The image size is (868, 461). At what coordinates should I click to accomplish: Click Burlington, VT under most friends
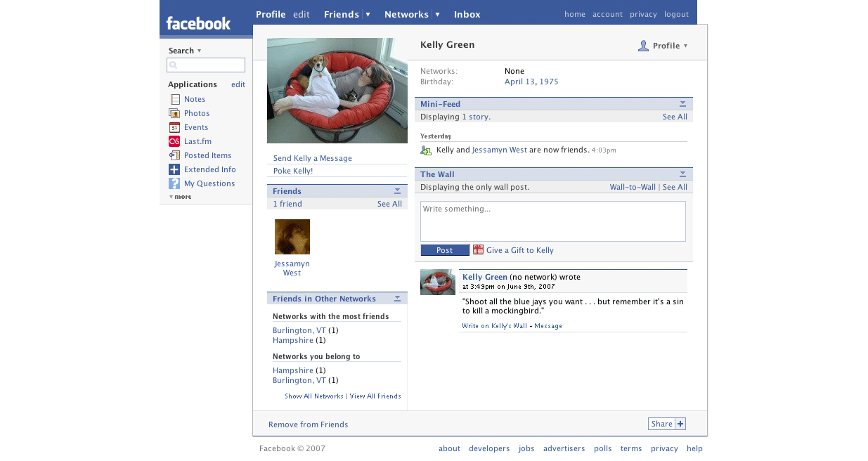299,330
